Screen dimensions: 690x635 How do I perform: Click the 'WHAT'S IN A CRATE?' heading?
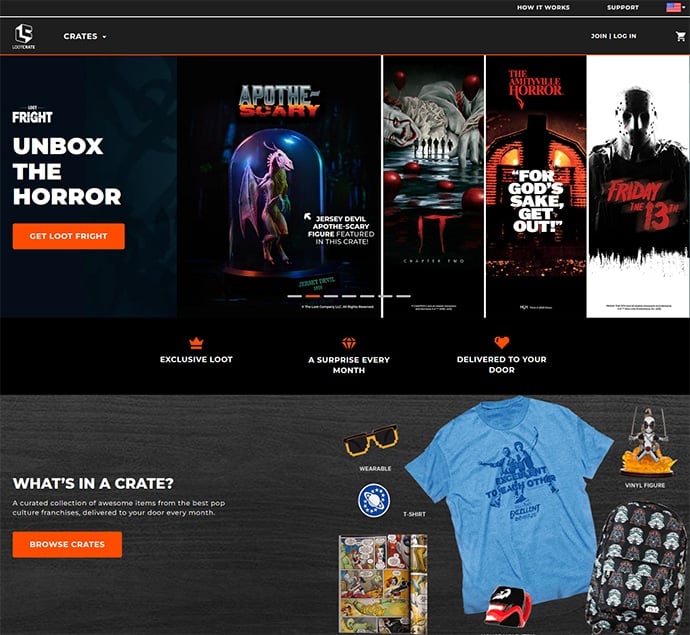tap(93, 484)
